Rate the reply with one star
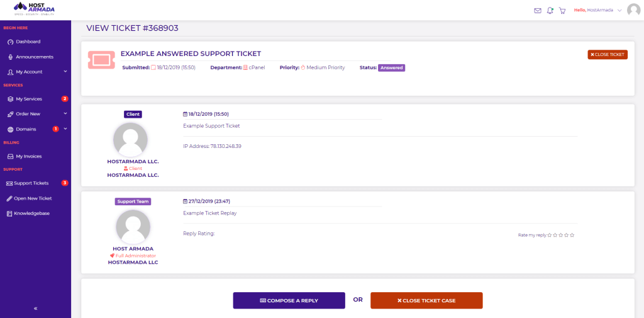 click(550, 236)
